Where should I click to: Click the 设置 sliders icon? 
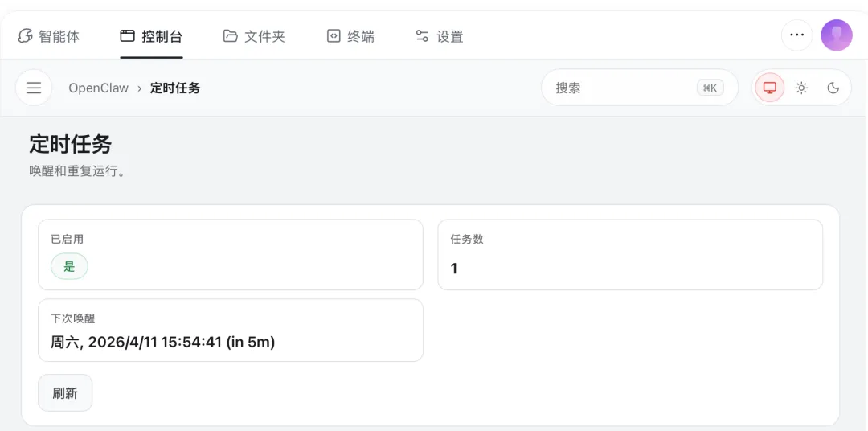coord(422,36)
